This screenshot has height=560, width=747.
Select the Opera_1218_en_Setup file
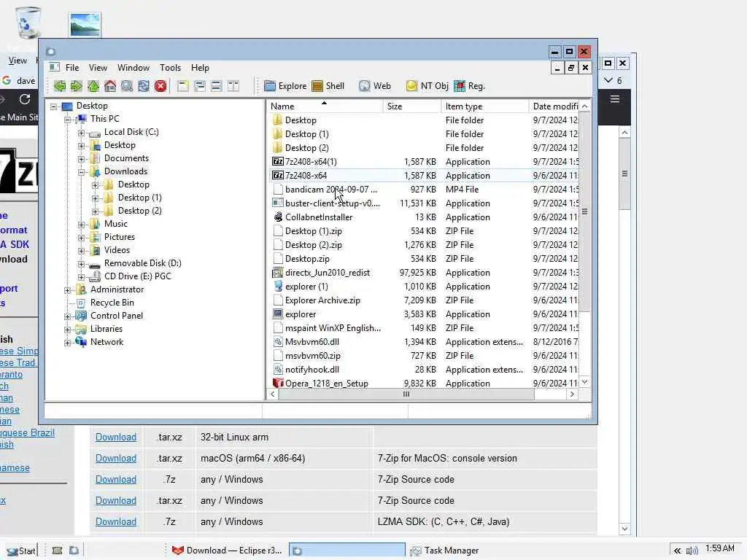click(326, 384)
